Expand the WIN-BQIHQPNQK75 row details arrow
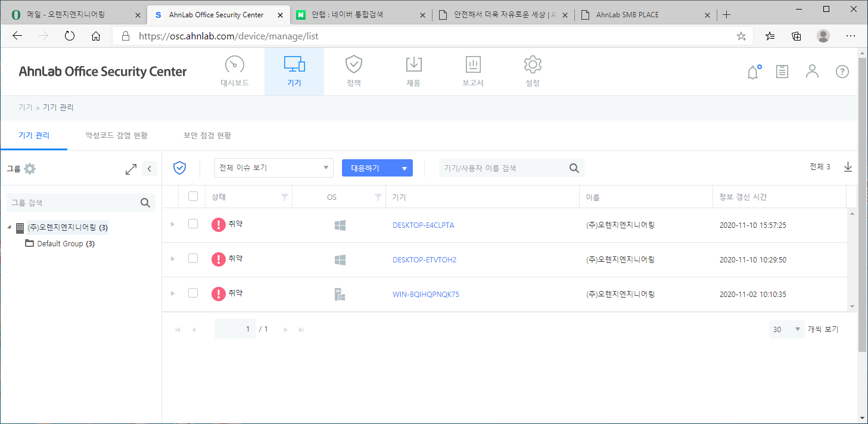The height and width of the screenshot is (424, 868). tap(173, 293)
